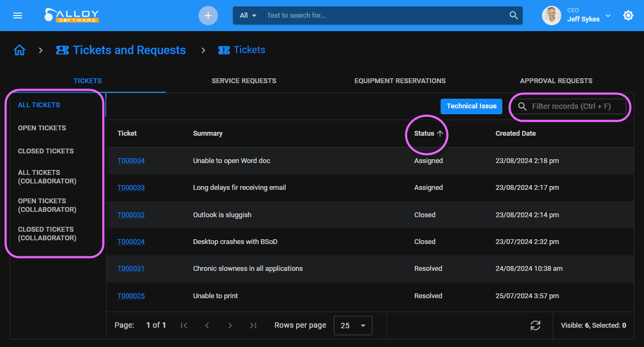Click summary 'Unable to open Word doc'
This screenshot has width=644, height=347.
(x=232, y=161)
